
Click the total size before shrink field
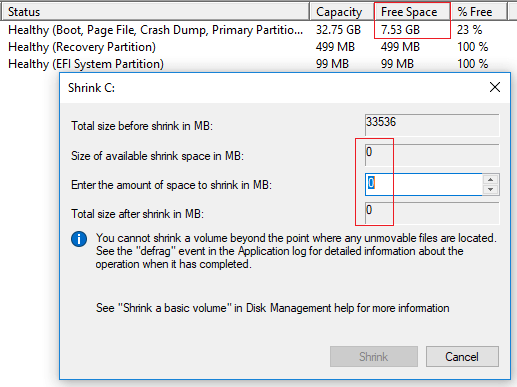432,125
